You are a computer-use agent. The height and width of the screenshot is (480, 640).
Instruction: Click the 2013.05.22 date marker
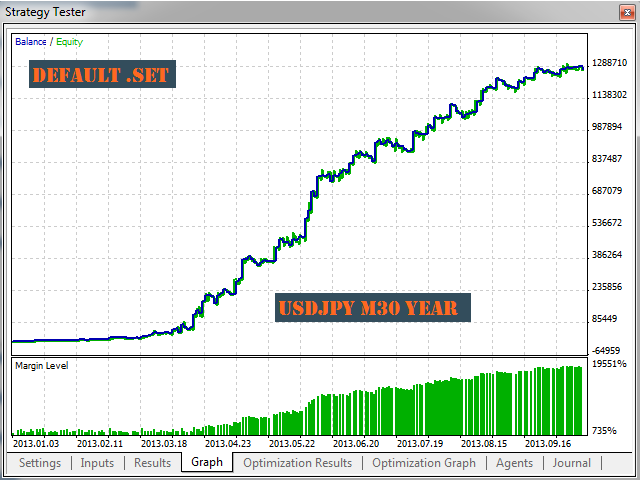click(293, 442)
